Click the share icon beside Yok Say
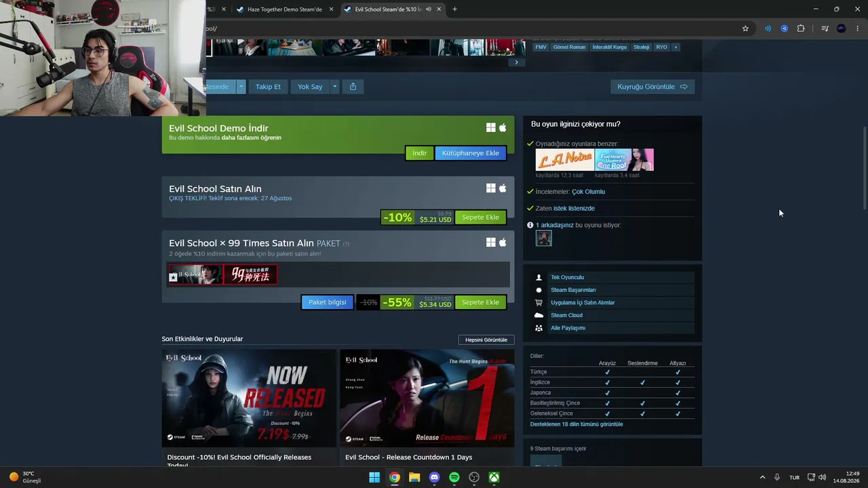 (353, 87)
